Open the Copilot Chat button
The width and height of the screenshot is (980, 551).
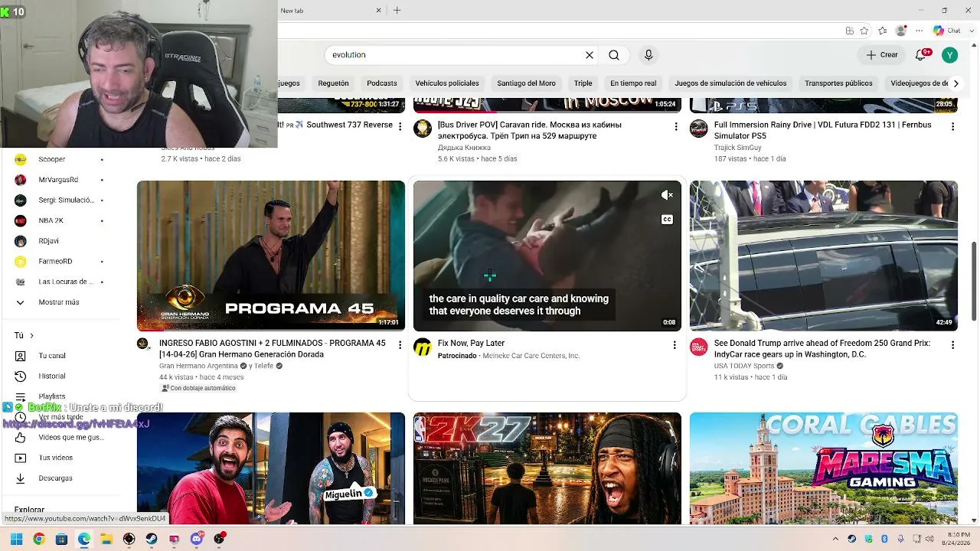point(946,31)
